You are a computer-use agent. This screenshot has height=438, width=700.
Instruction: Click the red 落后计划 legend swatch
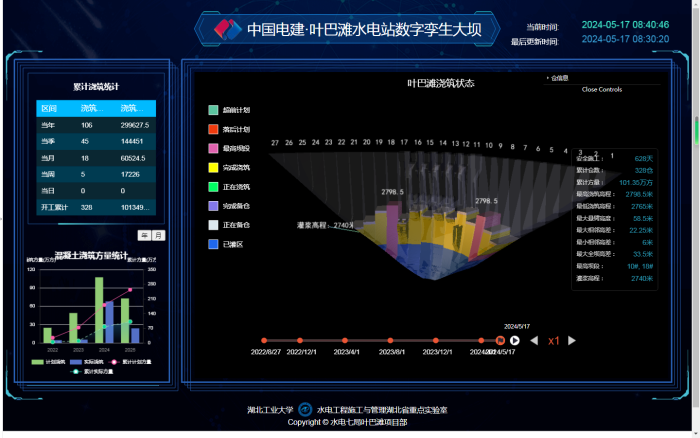pyautogui.click(x=213, y=129)
